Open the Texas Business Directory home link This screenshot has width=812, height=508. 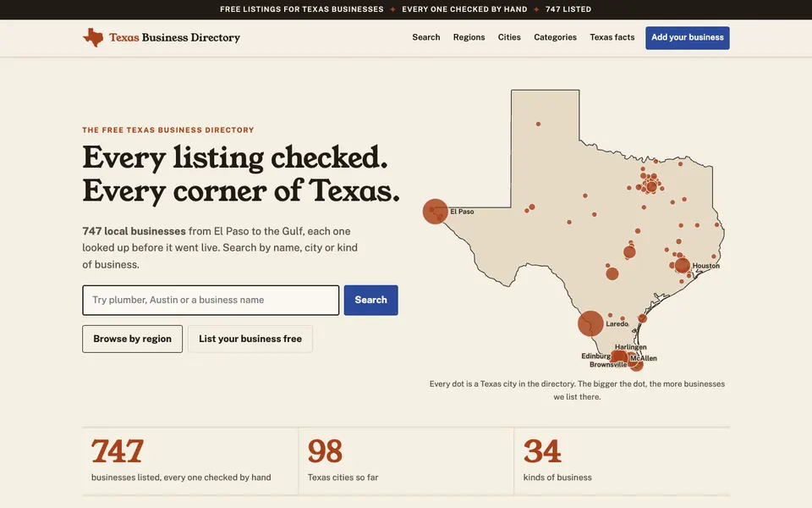[x=162, y=37]
